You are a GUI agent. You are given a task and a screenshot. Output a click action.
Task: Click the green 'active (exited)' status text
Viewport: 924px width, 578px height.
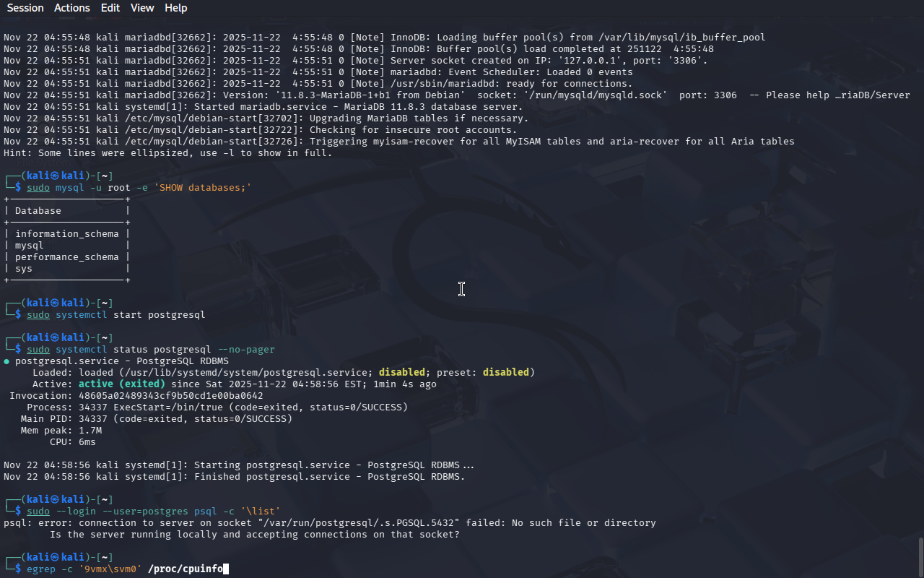tap(121, 384)
